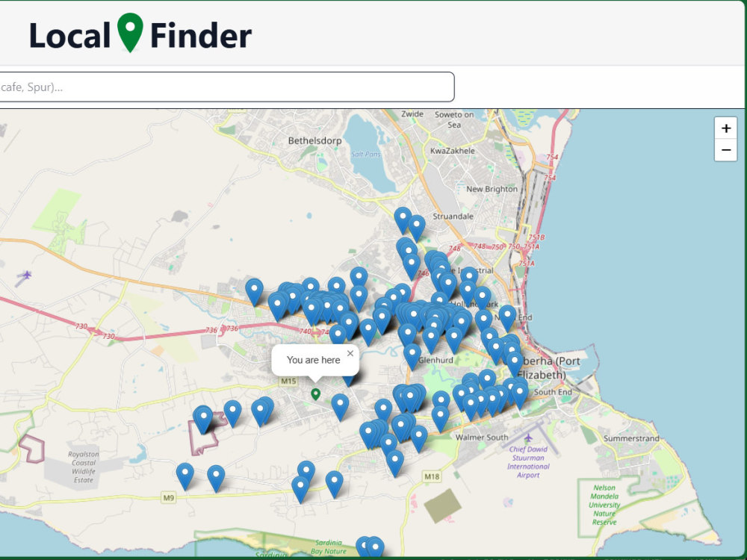Click the Local Finder logo pin
The image size is (747, 560).
130,32
